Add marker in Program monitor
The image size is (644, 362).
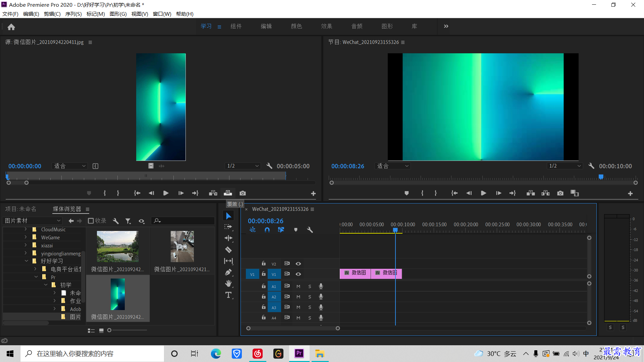pos(407,193)
